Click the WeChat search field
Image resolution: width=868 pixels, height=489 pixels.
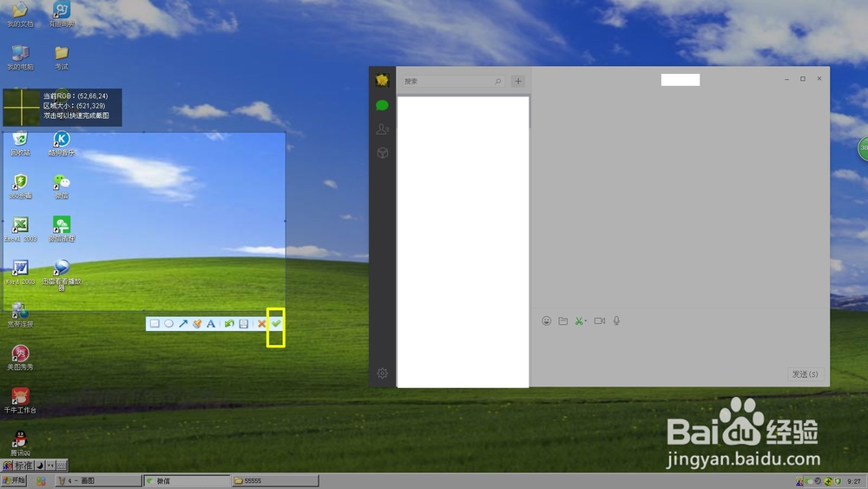tap(453, 82)
